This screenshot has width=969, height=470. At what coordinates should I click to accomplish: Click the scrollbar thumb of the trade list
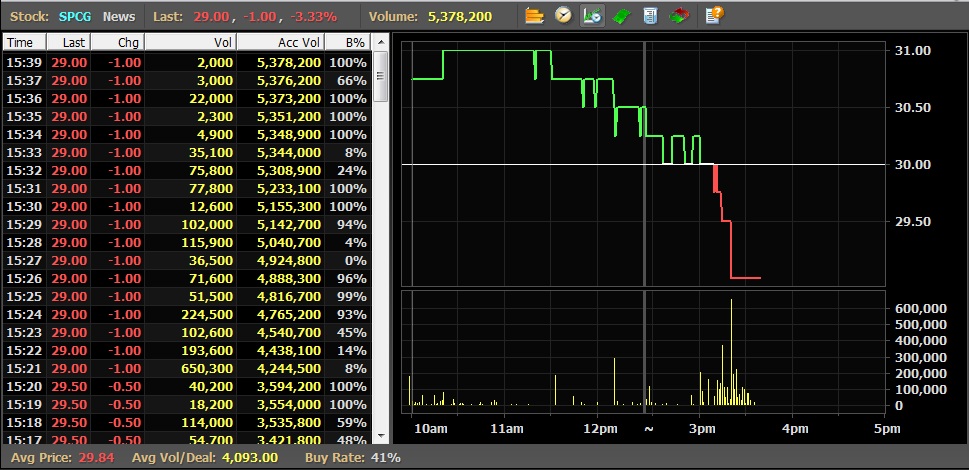click(381, 76)
